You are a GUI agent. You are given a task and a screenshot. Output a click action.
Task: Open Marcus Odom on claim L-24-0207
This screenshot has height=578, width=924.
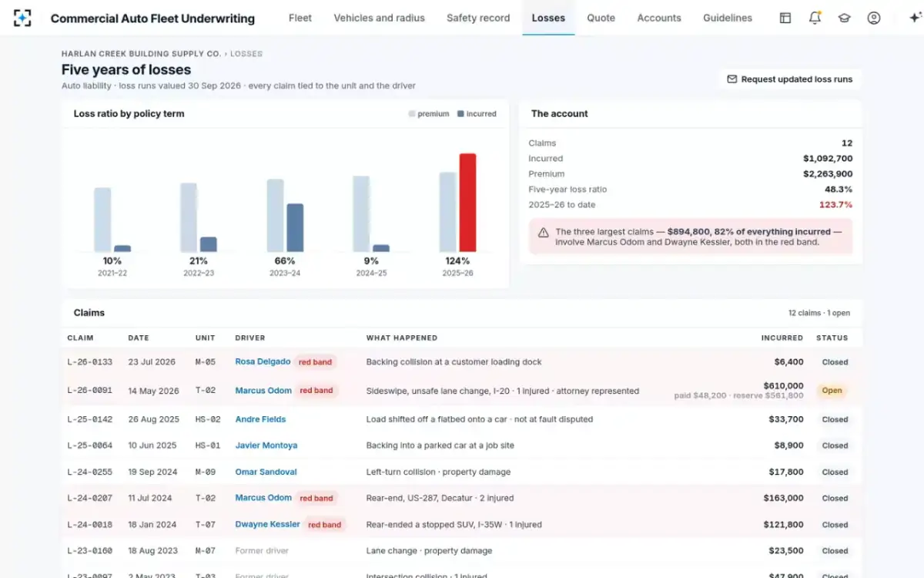click(x=263, y=498)
